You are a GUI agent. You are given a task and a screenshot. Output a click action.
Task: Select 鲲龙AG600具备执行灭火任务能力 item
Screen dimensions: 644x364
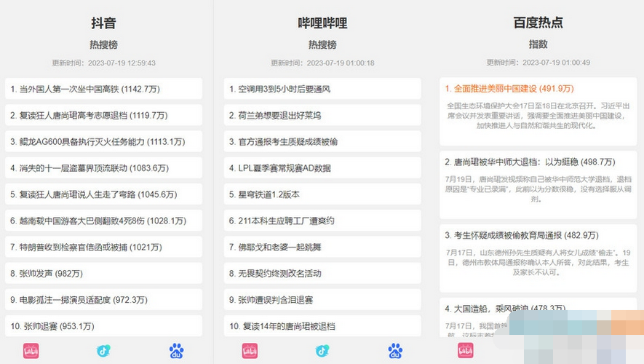(103, 141)
